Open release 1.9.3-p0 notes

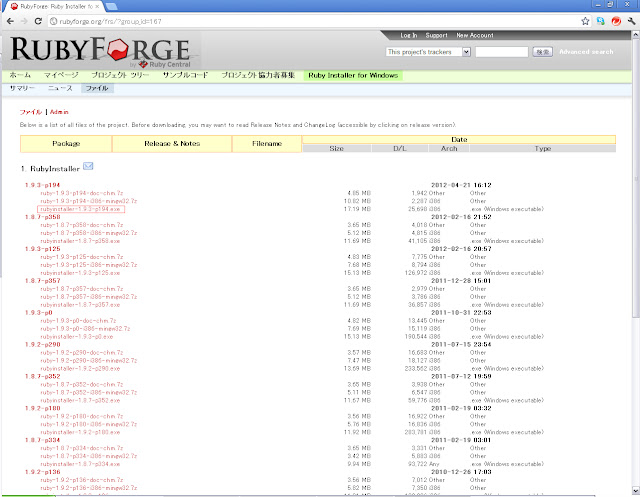click(x=39, y=313)
